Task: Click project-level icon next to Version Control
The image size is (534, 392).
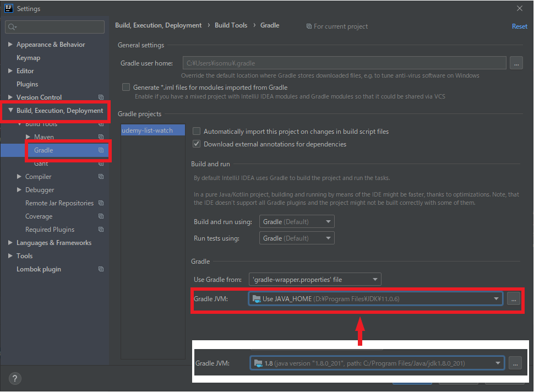Action: 101,97
